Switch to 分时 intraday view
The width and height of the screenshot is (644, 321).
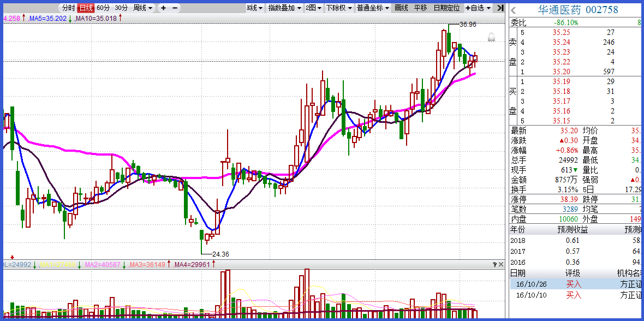(69, 8)
